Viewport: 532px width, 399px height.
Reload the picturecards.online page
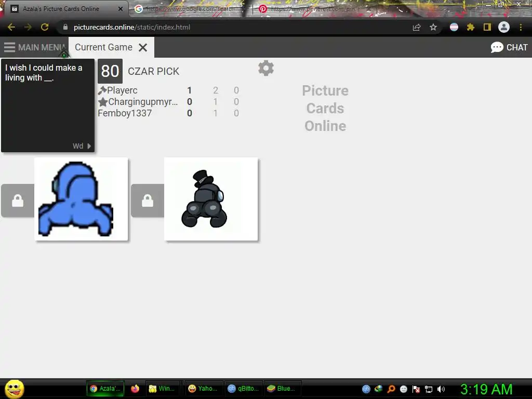tap(45, 27)
